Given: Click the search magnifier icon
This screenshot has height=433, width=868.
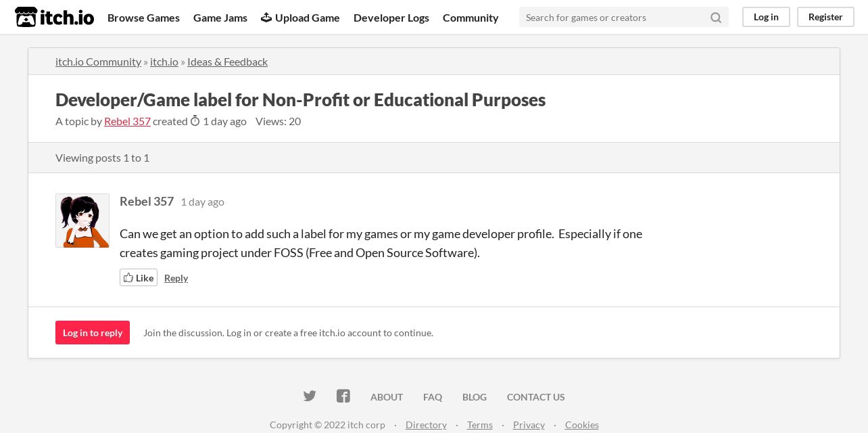Looking at the screenshot, I should point(716,18).
